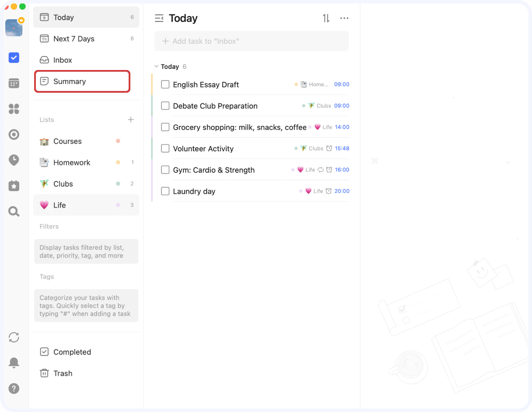Viewport: 532px width, 412px height.
Task: Click the green color dot on Clubs
Action: pos(118,184)
